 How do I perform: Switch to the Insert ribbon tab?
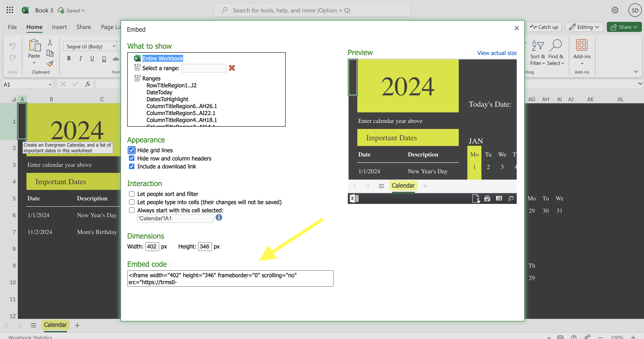coord(59,27)
